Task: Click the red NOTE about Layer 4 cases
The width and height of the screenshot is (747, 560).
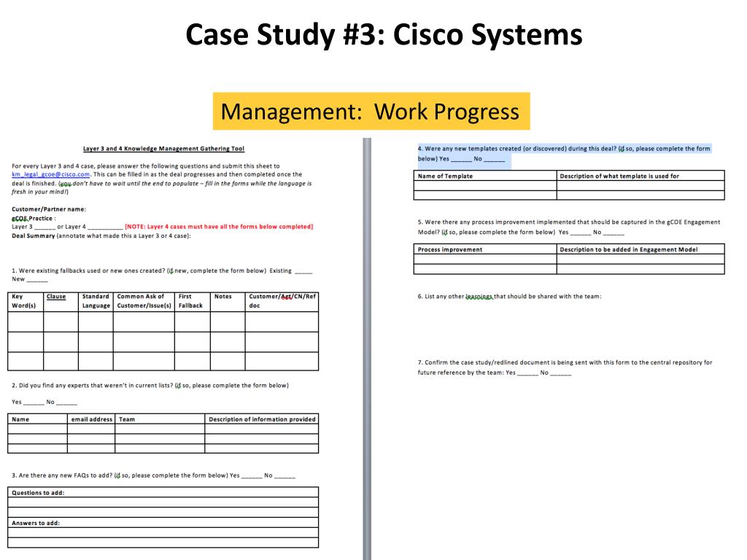Action: pos(219,227)
